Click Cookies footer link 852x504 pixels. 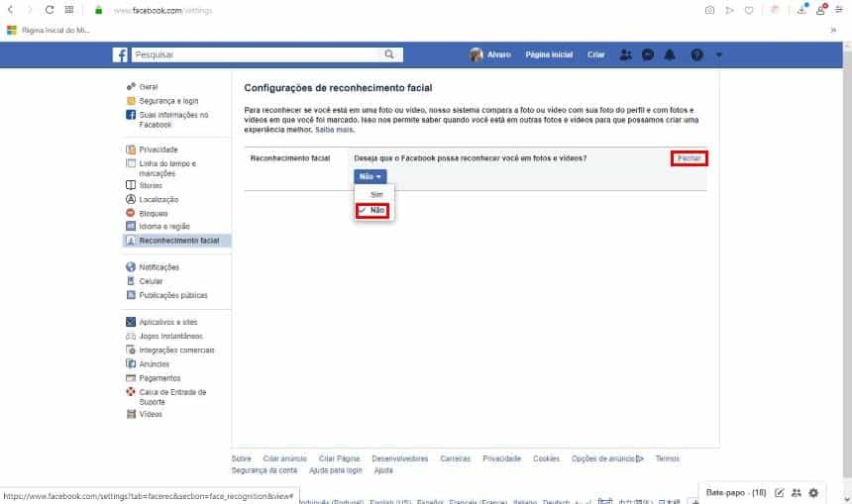546,458
